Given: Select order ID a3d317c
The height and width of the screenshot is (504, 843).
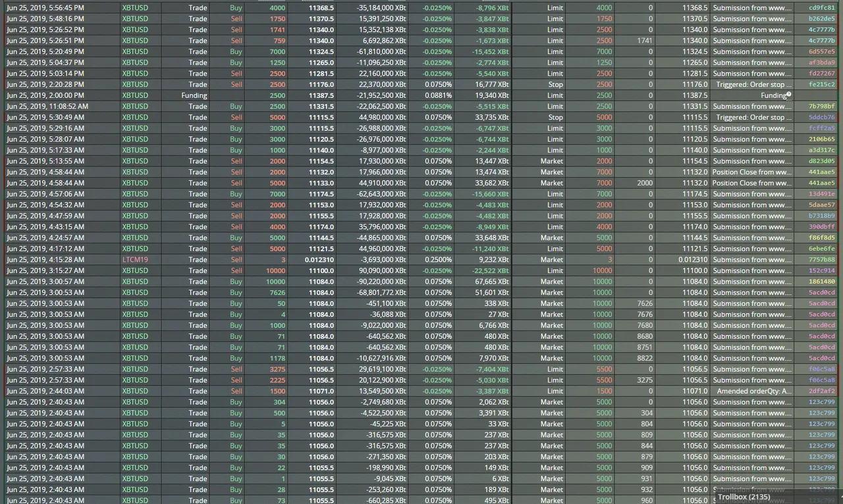Looking at the screenshot, I should [x=821, y=150].
